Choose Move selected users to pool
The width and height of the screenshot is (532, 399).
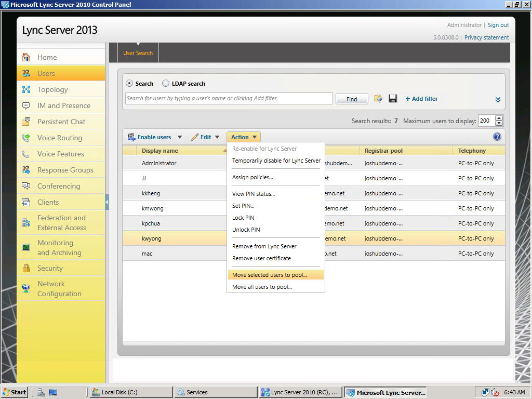pyautogui.click(x=276, y=275)
